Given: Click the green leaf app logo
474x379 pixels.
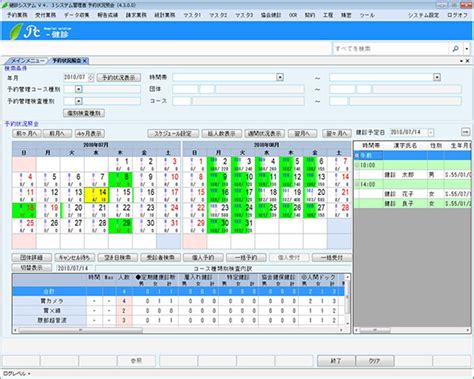Looking at the screenshot, I should tap(16, 31).
